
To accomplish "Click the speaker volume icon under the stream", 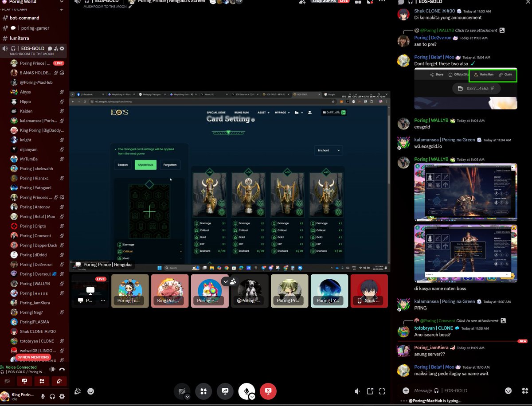I will 357,391.
